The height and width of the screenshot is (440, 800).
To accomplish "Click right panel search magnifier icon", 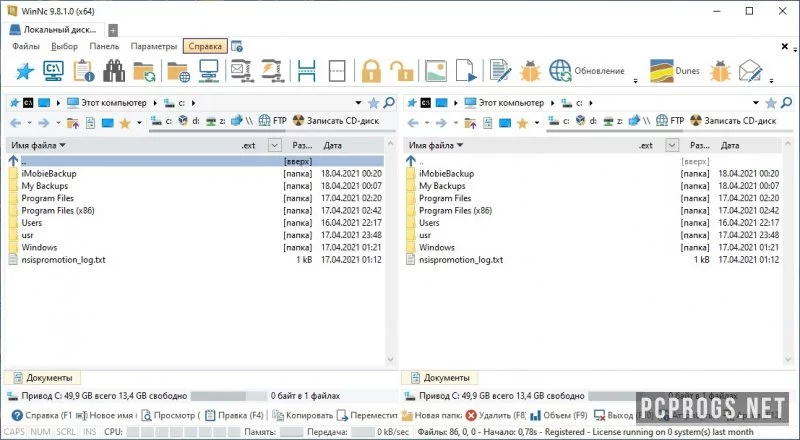I will tap(786, 103).
